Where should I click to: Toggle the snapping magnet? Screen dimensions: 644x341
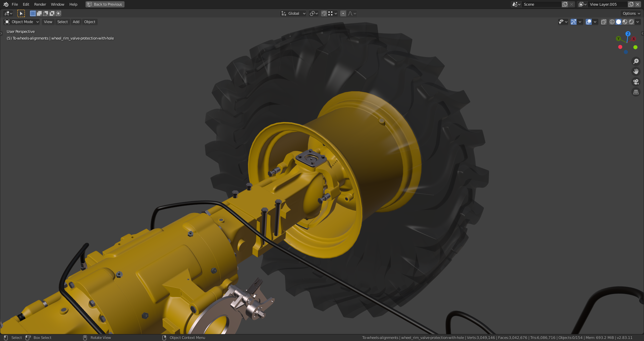[x=324, y=13]
